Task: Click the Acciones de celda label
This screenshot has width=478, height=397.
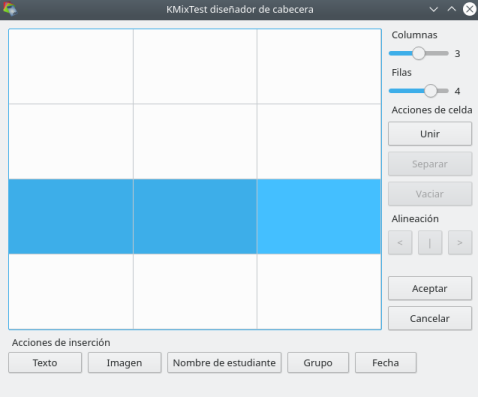Action: [432, 110]
